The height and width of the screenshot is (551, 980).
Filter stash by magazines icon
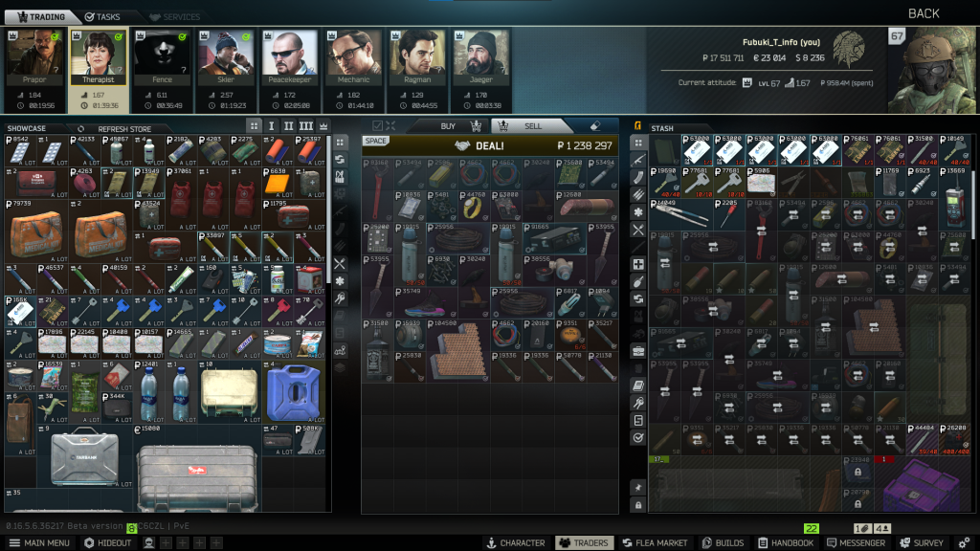[x=638, y=177]
